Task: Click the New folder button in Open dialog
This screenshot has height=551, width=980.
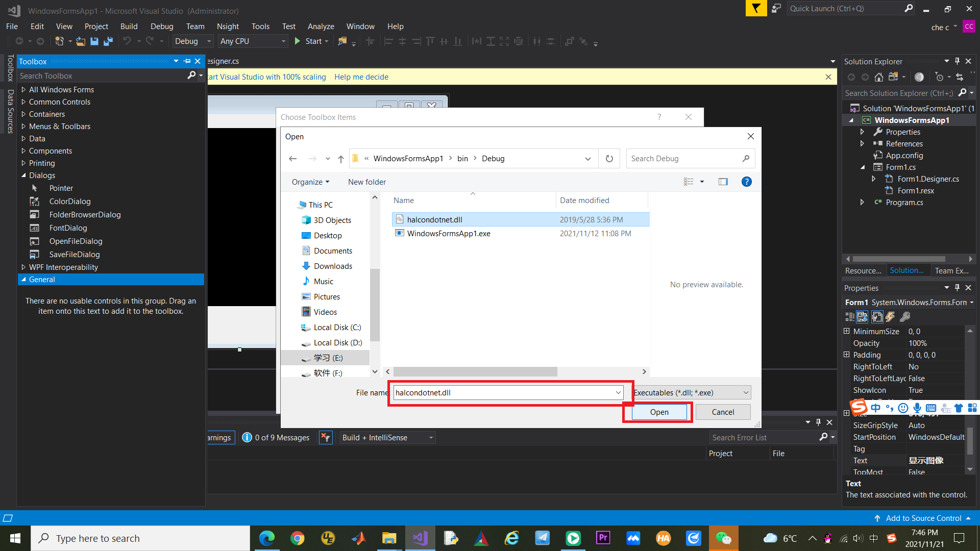Action: pyautogui.click(x=366, y=182)
